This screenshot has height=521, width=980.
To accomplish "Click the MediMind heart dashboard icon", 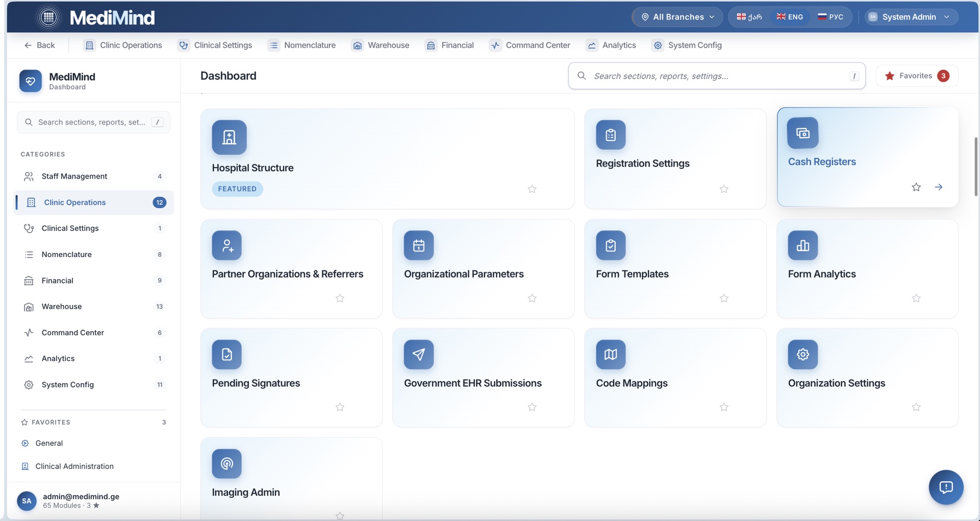I will pos(30,81).
